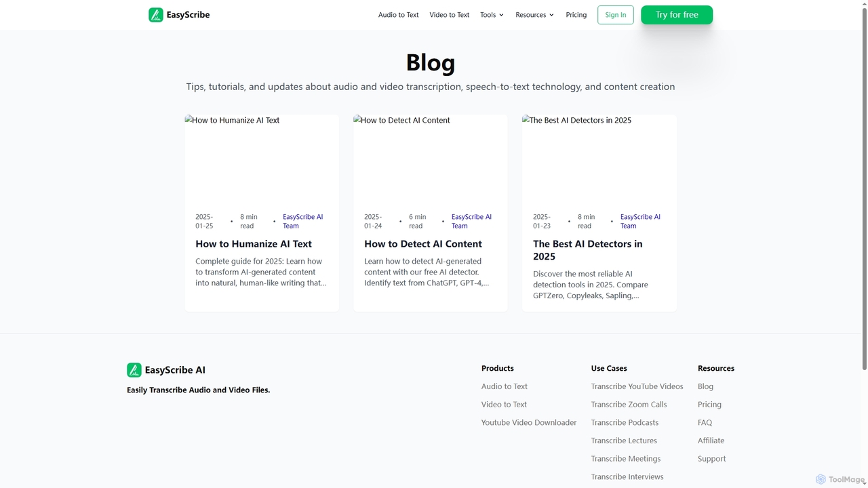Open Transcribe Podcasts link

[625, 422]
